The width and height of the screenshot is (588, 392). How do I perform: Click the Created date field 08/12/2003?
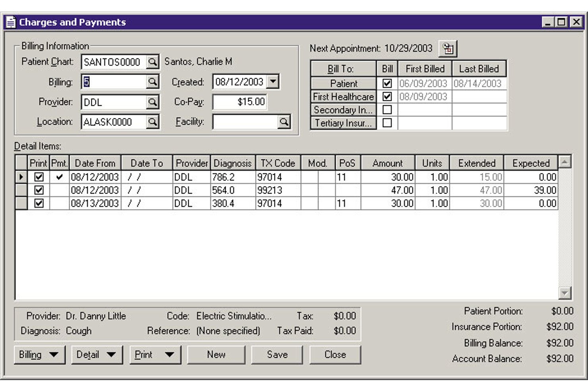click(x=240, y=82)
